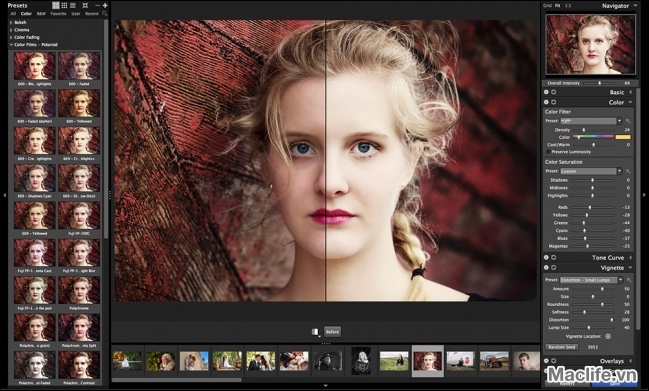Toggle the Tone Curve panel on/off dot
The height and width of the screenshot is (391, 649).
[x=546, y=257]
